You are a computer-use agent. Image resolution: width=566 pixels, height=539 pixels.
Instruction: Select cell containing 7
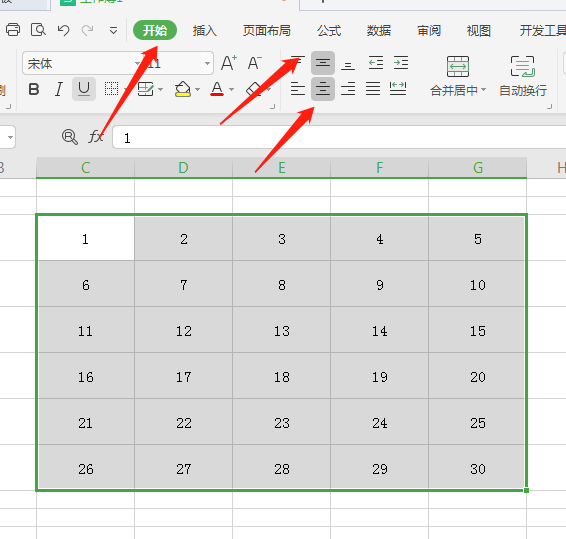pos(183,284)
